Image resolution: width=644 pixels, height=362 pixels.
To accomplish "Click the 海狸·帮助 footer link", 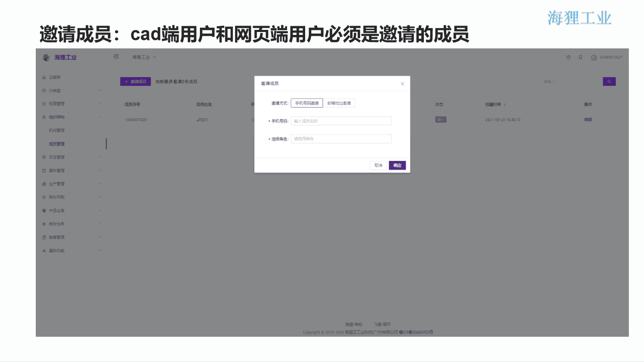I will pos(354,325).
